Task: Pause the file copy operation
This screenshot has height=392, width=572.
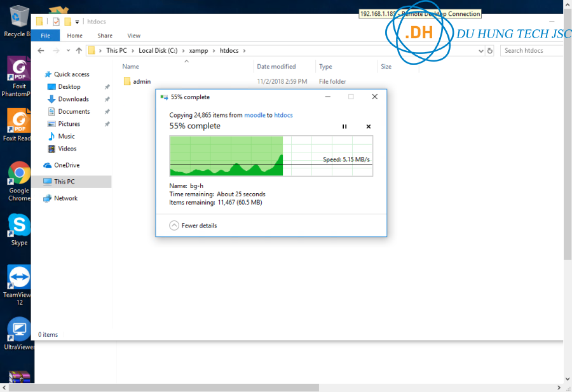Action: 344,126
